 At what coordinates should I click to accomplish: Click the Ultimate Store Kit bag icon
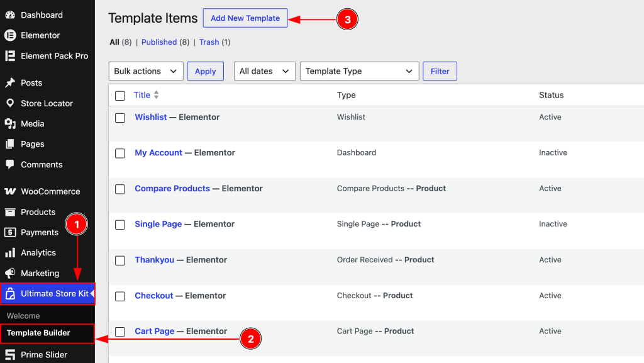point(10,294)
